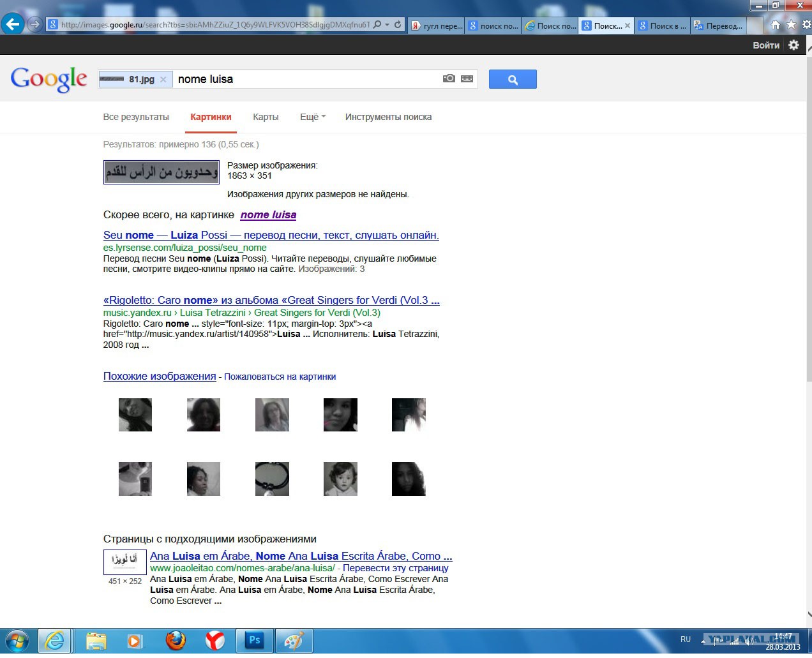
Task: Open Инструменты поиска options
Action: click(x=388, y=117)
